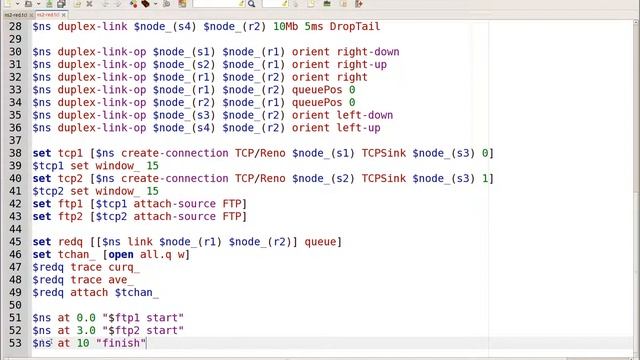Click 'queuePos' on line 33
The width and height of the screenshot is (640, 360).
coord(317,90)
